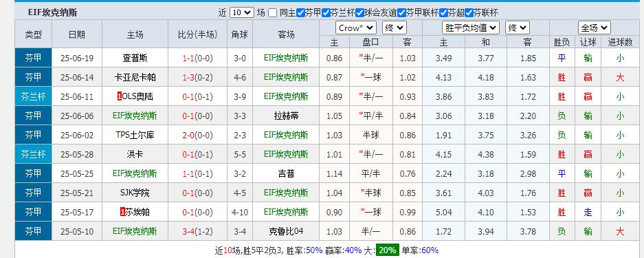Open the 终 dropdown beside 胜平负均值
Screen dimensions: 644x258
click(518, 28)
